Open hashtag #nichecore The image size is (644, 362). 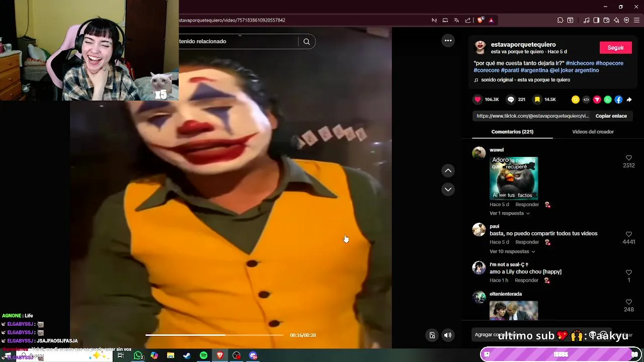[x=580, y=63]
